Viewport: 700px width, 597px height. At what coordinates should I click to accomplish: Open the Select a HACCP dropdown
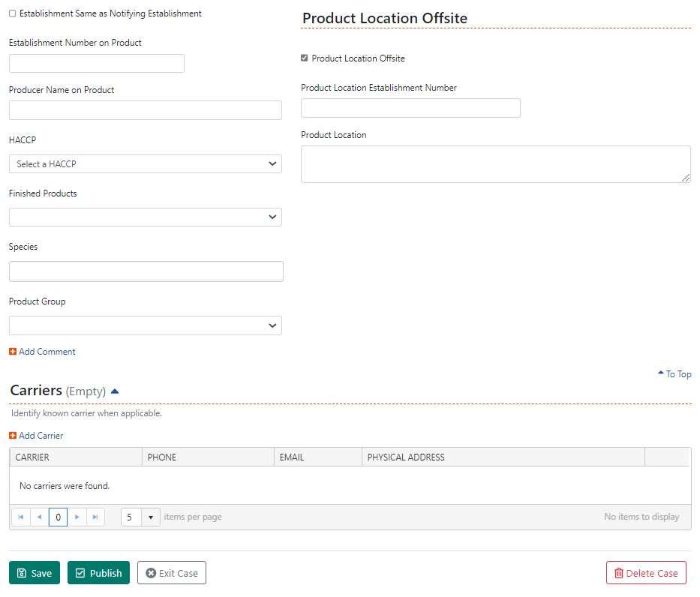pyautogui.click(x=146, y=164)
